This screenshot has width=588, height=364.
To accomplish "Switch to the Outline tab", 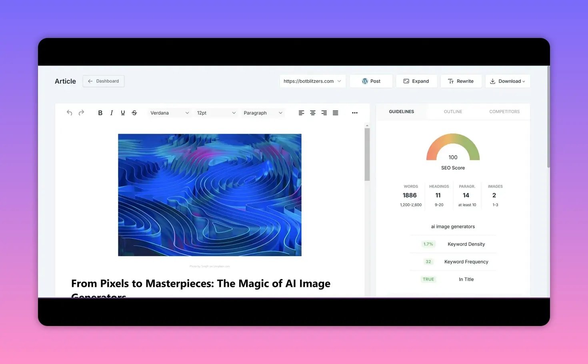I will [x=453, y=112].
